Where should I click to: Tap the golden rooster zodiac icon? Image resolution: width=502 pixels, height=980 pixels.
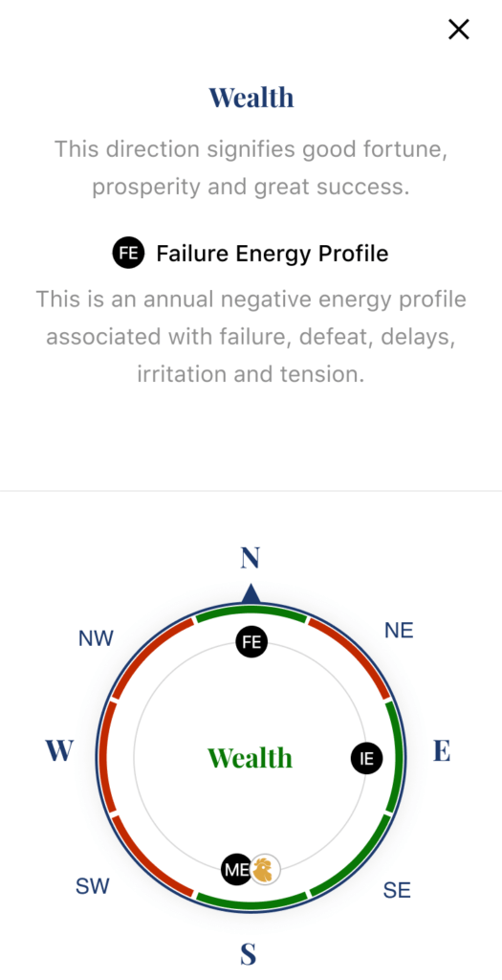pos(265,869)
